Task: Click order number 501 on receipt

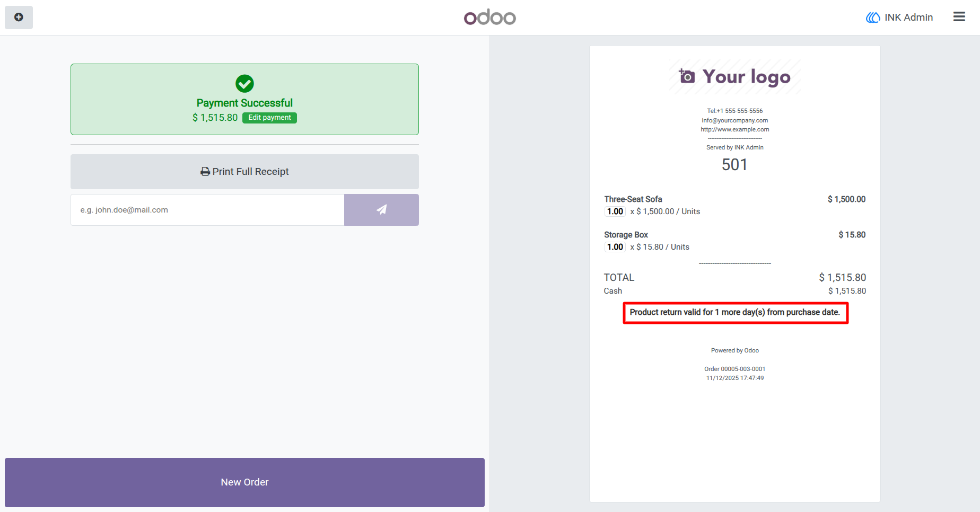Action: [x=734, y=165]
